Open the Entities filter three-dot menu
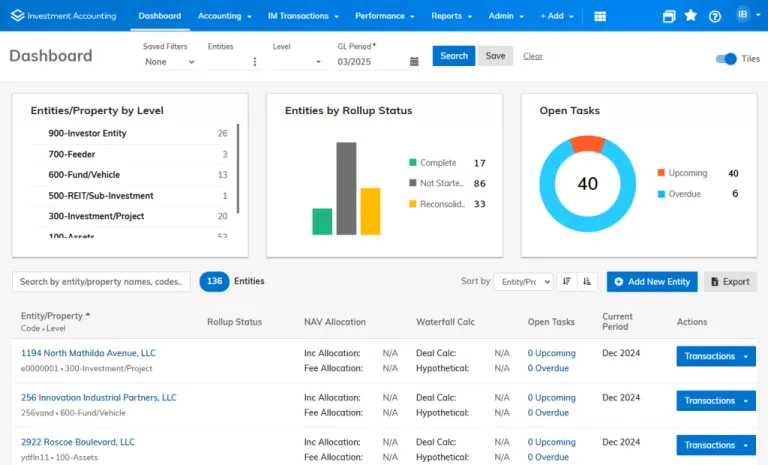 [255, 62]
